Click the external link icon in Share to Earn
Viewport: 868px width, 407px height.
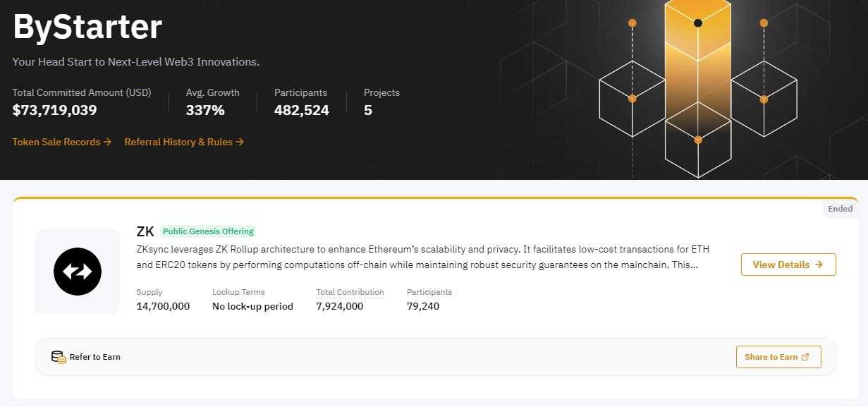[x=805, y=357]
